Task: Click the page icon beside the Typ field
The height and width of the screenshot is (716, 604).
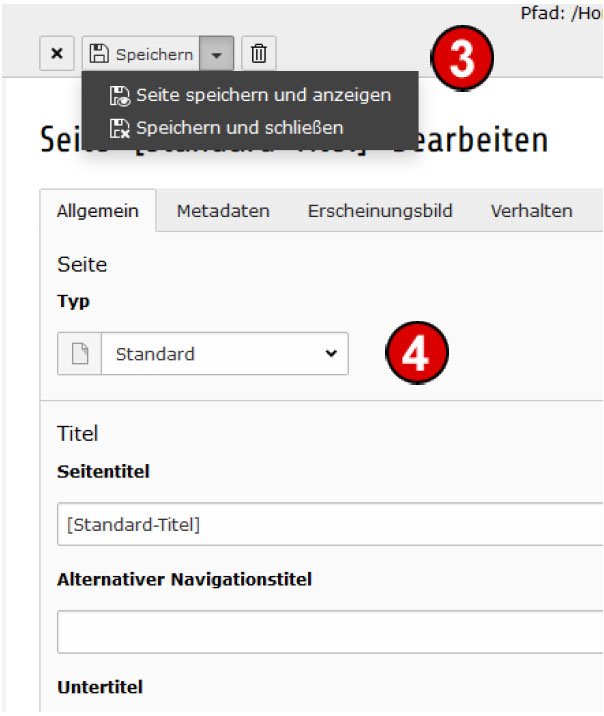Action: (80, 354)
